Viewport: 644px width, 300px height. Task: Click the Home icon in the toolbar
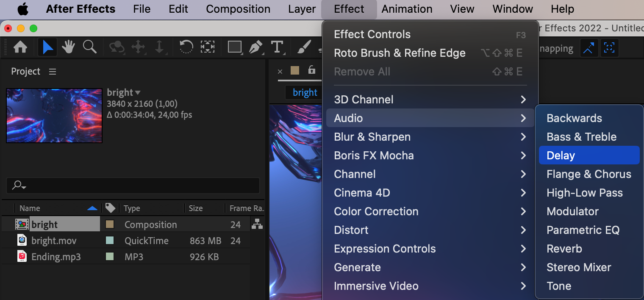[x=20, y=47]
